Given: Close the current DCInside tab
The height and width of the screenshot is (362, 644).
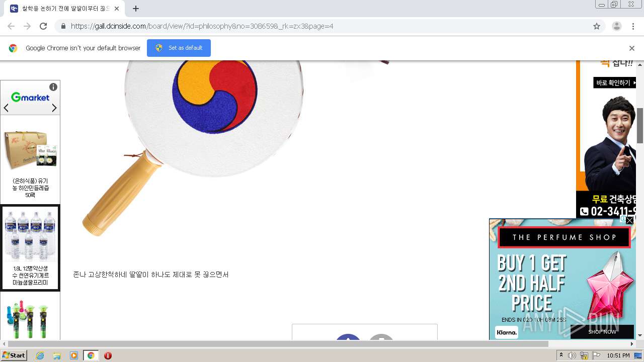Looking at the screenshot, I should click(x=117, y=9).
